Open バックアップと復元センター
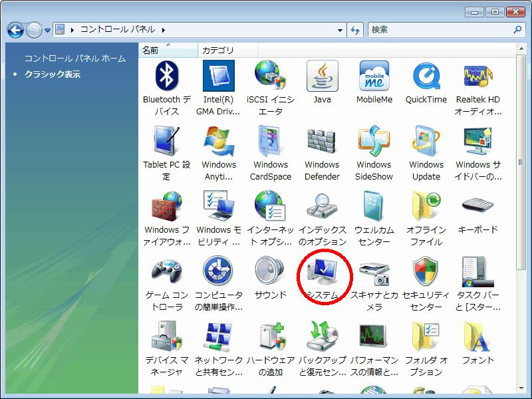This screenshot has width=532, height=399. pos(323,348)
